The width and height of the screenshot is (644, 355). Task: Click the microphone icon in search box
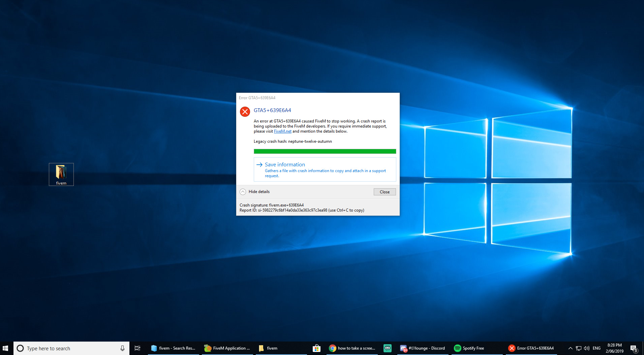(122, 348)
